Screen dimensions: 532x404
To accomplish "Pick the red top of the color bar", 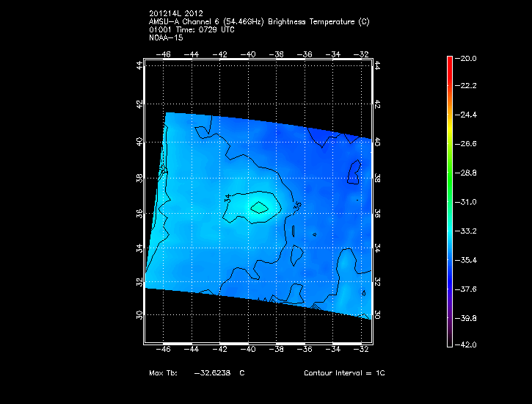I will click(448, 61).
